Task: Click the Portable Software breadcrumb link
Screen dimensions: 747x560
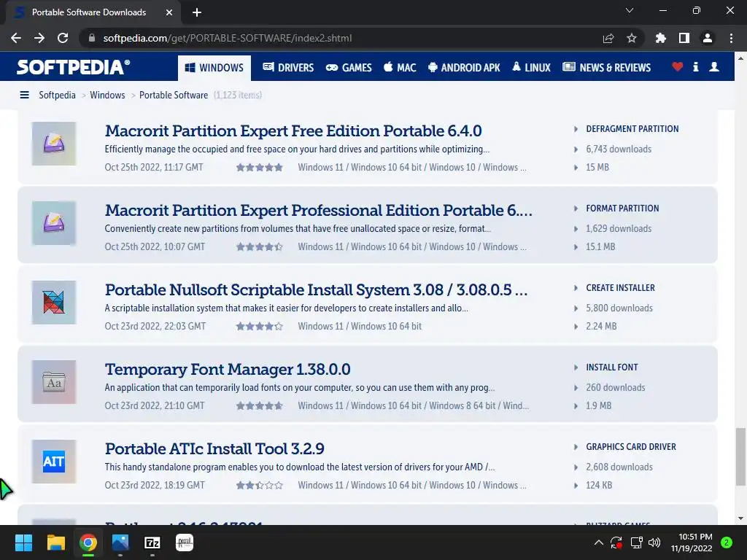Action: (x=174, y=96)
